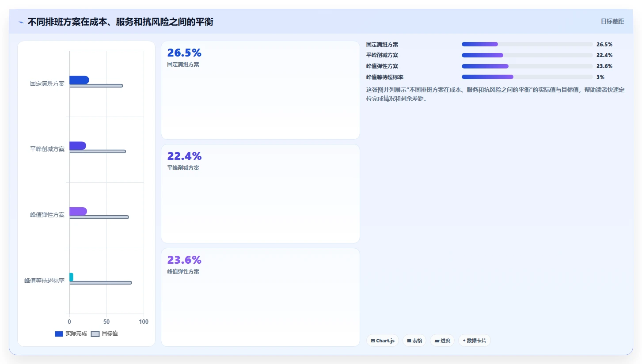
Task: Click the gray 峰值等待超标率 target bar
Action: (x=100, y=283)
